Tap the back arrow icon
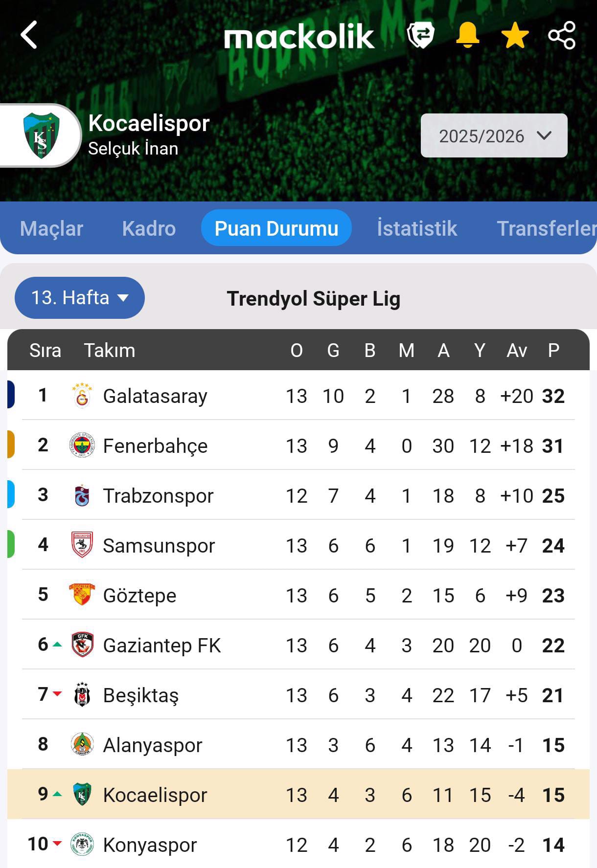This screenshot has height=868, width=597. tap(29, 35)
